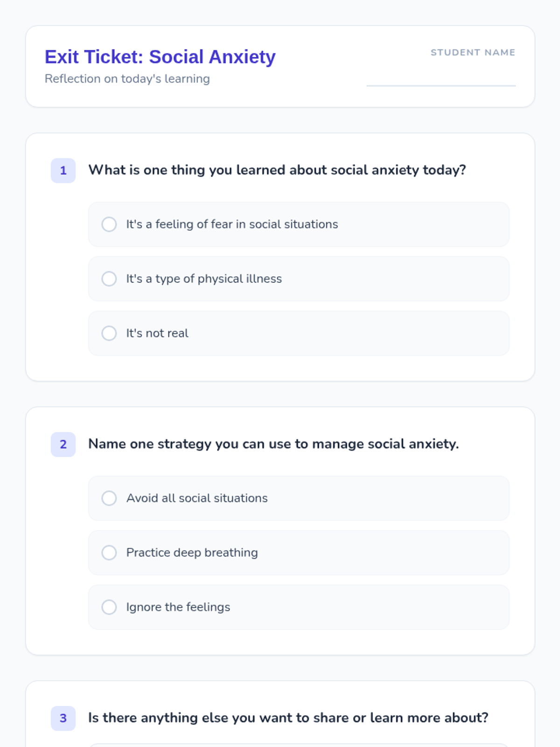This screenshot has height=747, width=560.
Task: Select the "Avoid all social situations" radio button
Action: (x=109, y=498)
